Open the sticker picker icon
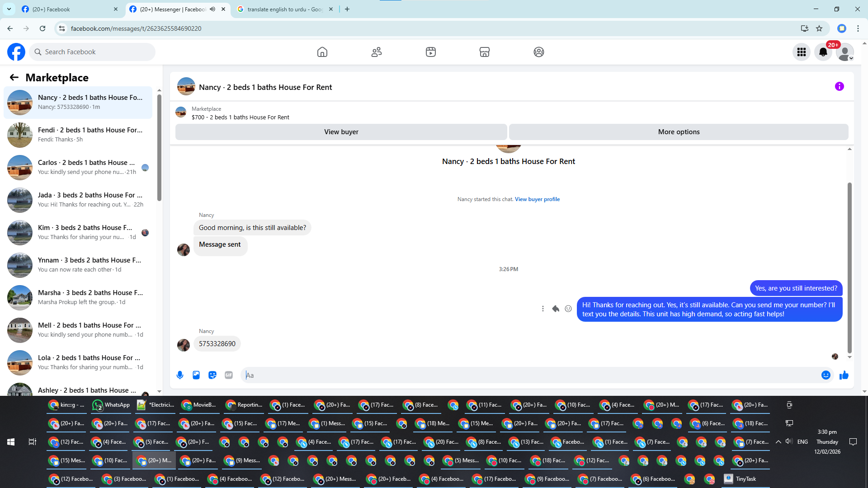The height and width of the screenshot is (488, 868). point(212,375)
